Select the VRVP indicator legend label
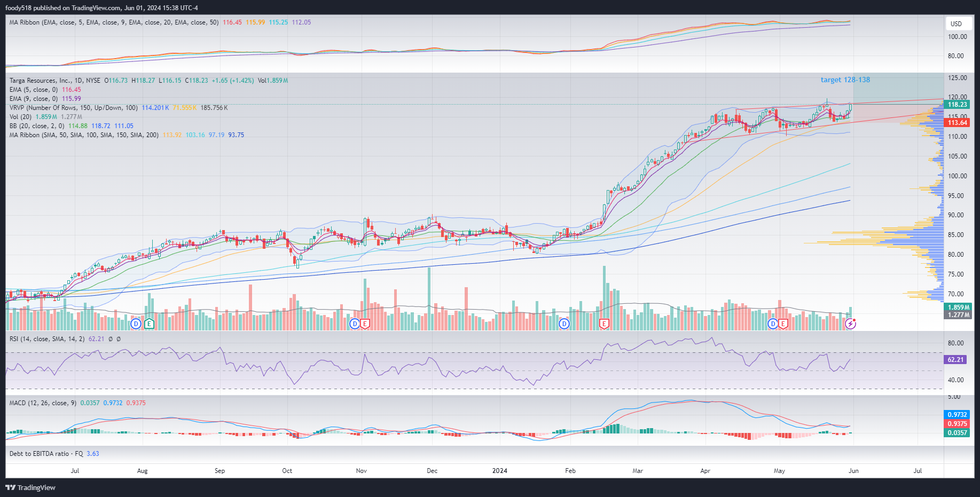 tap(73, 108)
